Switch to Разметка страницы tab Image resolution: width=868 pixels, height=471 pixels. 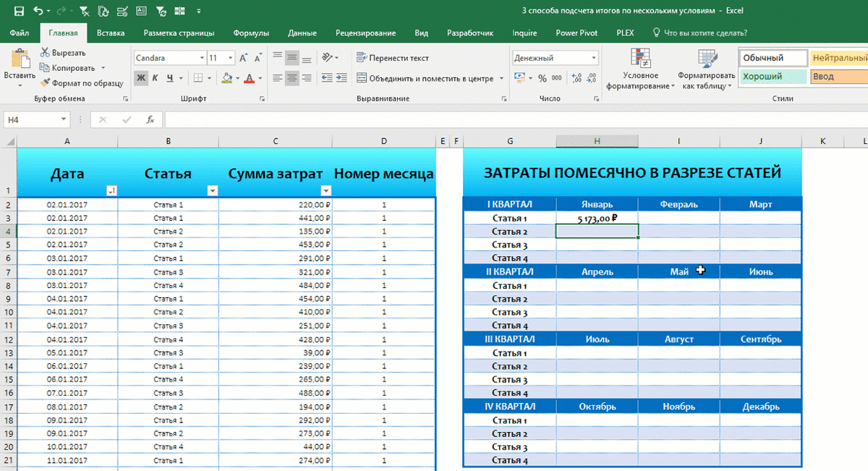[179, 33]
